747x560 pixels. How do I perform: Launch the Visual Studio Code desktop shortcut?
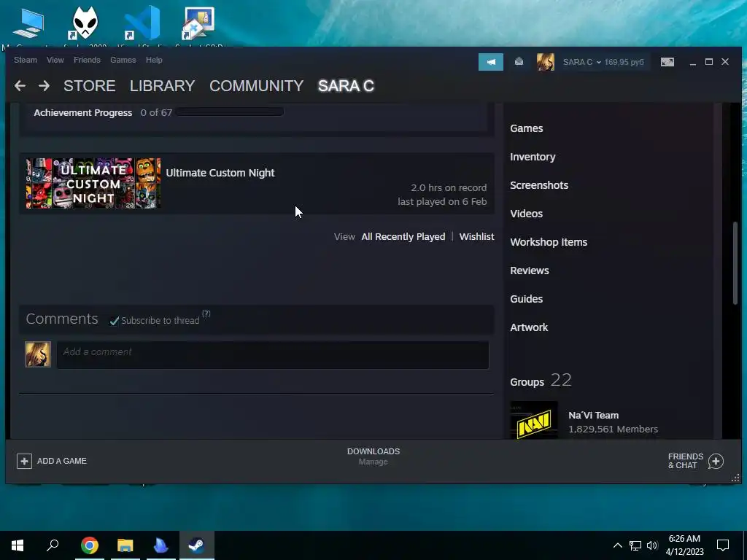coord(142,23)
